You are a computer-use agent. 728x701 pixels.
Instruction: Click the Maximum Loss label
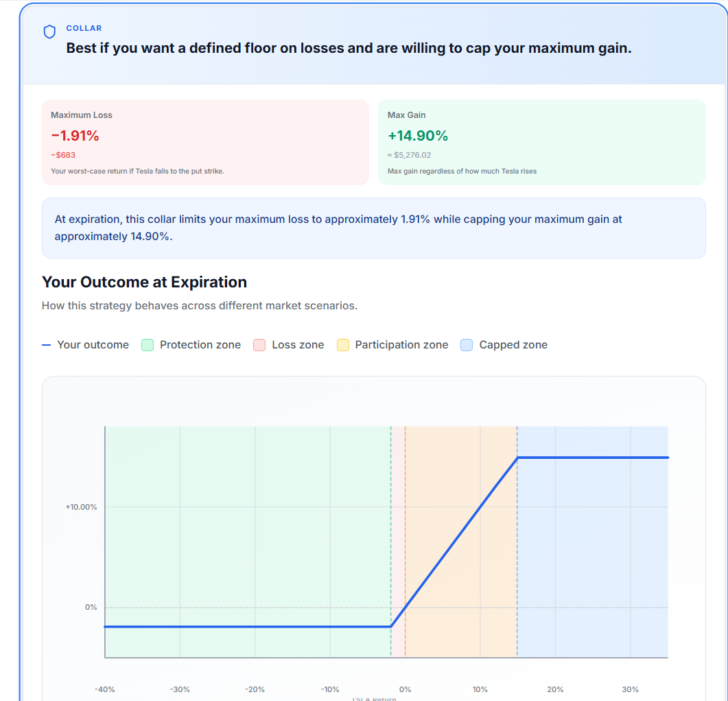pyautogui.click(x=82, y=115)
